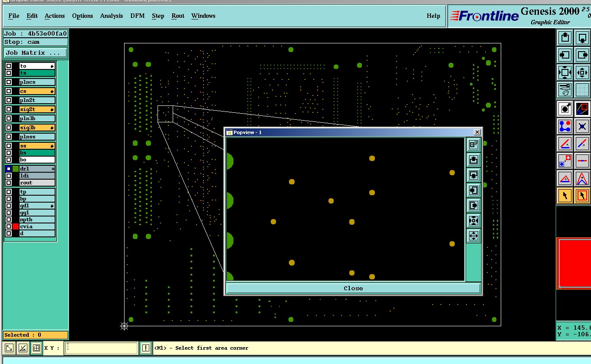Select the angled red-blue line measure tool
Image resolution: width=591 pixels, height=364 pixels.
pyautogui.click(x=565, y=144)
